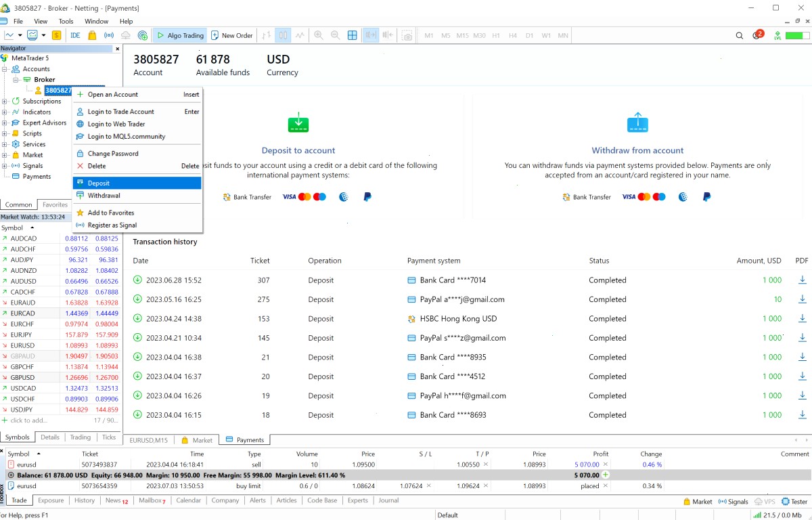Switch to the History tab in Toolbox
Image resolution: width=812 pixels, height=520 pixels.
(x=85, y=500)
